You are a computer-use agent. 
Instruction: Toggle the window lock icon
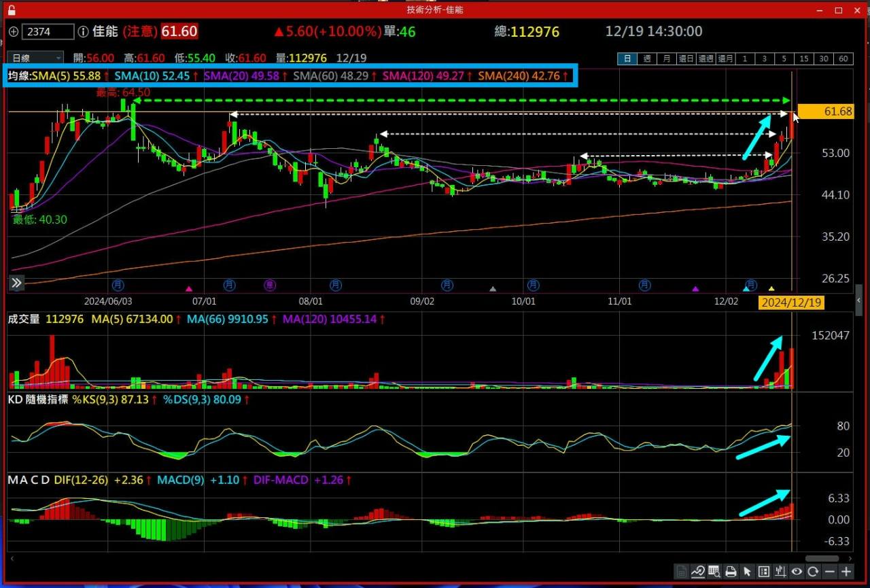(x=12, y=10)
